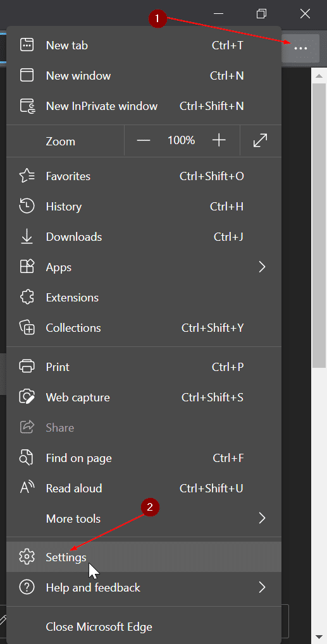The width and height of the screenshot is (327, 644).
Task: Choose New InPrivate window
Action: [144, 106]
